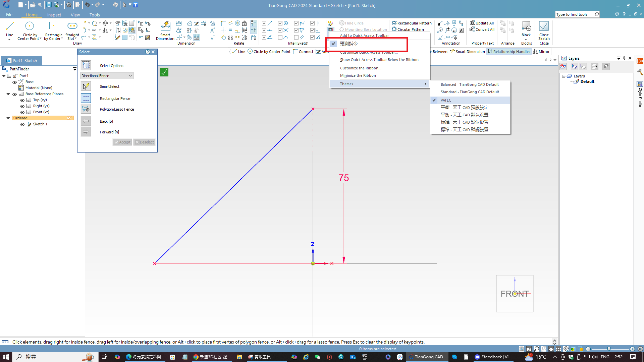Click the Polygon/Lasso Fence icon

86,109
